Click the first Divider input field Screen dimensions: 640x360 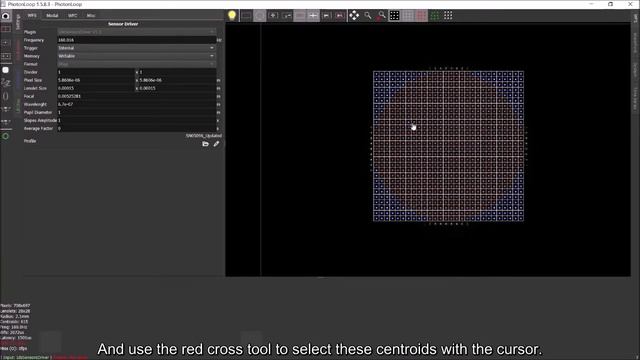pyautogui.click(x=96, y=72)
